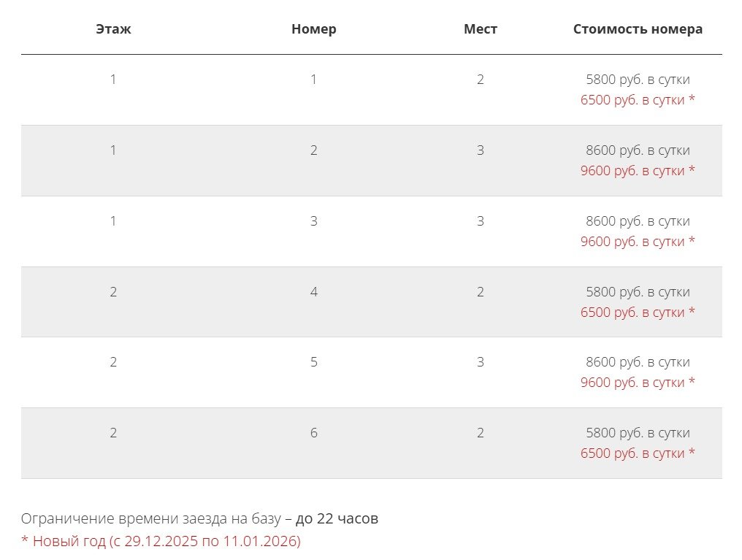Click red 6500 руб. price for room 4
Image resolution: width=742 pixels, height=560 pixels.
tap(638, 312)
